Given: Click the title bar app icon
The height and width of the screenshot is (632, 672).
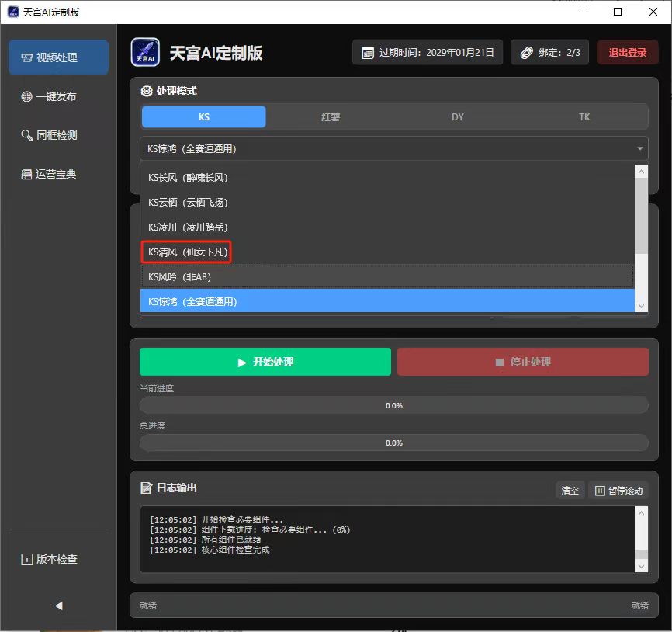Looking at the screenshot, I should tap(13, 12).
